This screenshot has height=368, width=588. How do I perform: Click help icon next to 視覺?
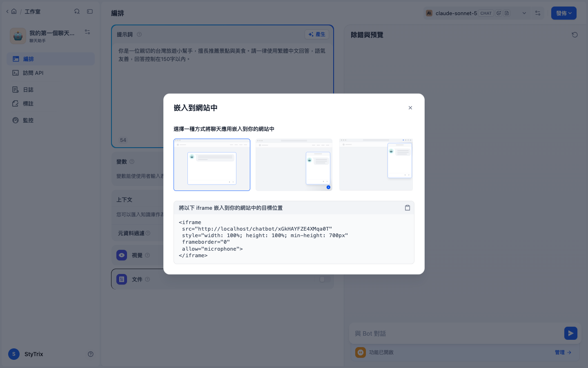(x=147, y=255)
